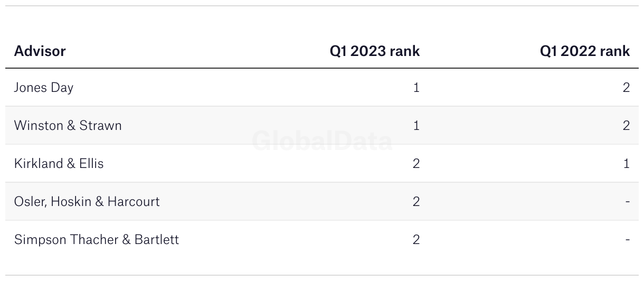Screen dimensions: 644x281
Task: Select the Kirkland & Ellis row label
Action: (59, 163)
